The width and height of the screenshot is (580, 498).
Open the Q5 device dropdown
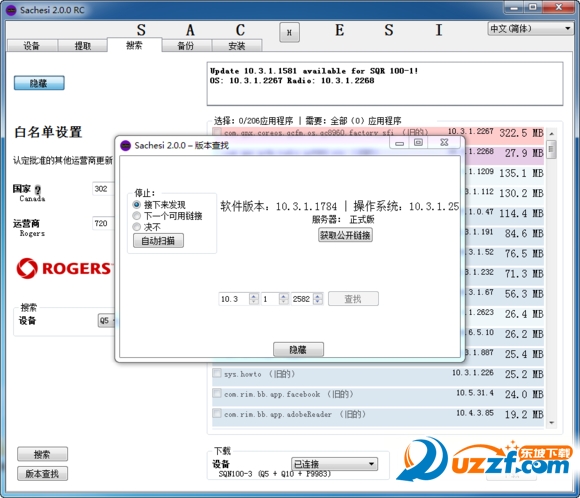pyautogui.click(x=107, y=320)
